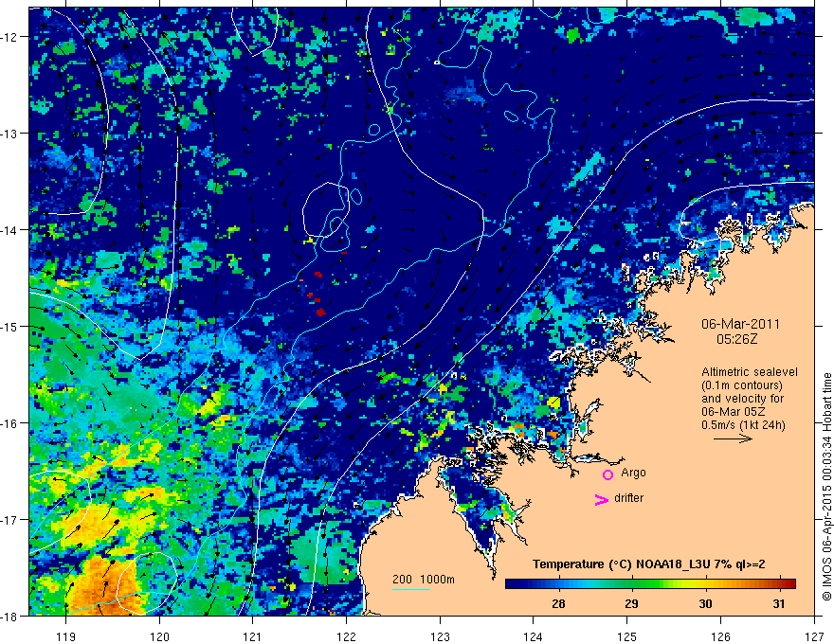
Task: Click latitude axis label -18
Action: click(10, 616)
